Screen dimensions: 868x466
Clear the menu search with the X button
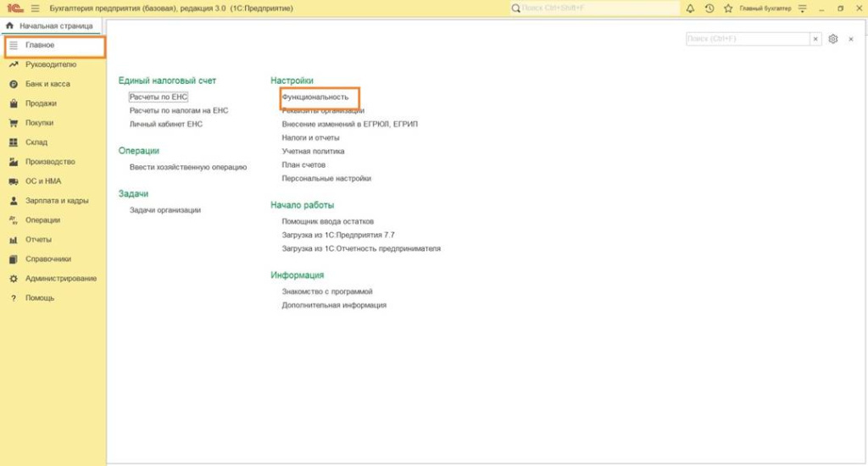pos(815,39)
